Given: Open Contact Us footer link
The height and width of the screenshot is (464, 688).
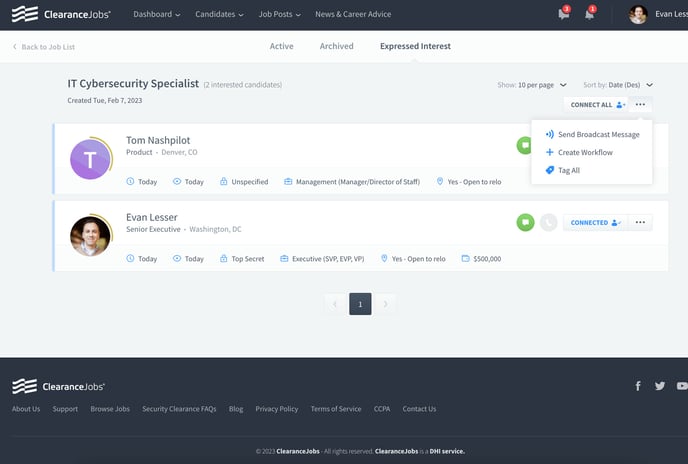Looking at the screenshot, I should (419, 409).
